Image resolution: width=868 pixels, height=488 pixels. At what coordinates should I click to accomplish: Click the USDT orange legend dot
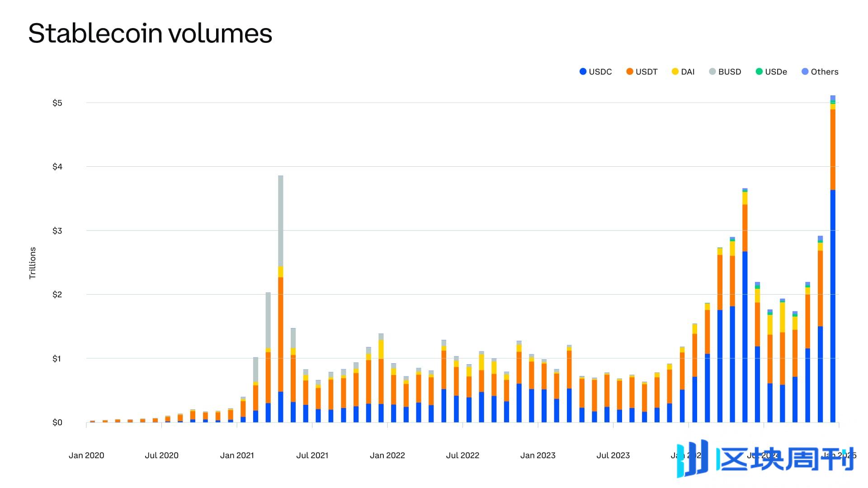coord(629,71)
